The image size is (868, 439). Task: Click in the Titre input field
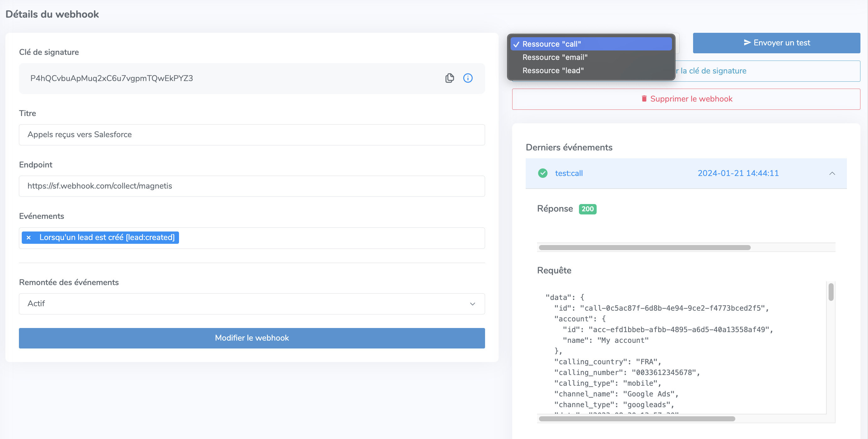coord(252,135)
